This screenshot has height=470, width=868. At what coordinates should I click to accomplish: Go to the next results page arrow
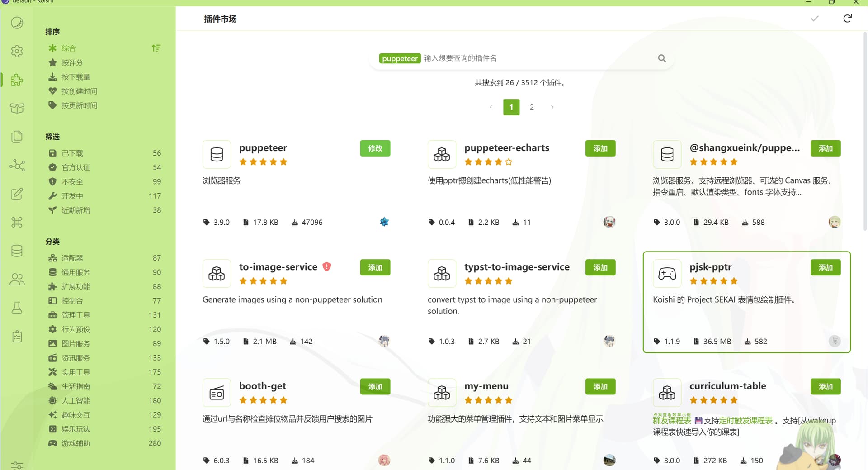coord(552,107)
